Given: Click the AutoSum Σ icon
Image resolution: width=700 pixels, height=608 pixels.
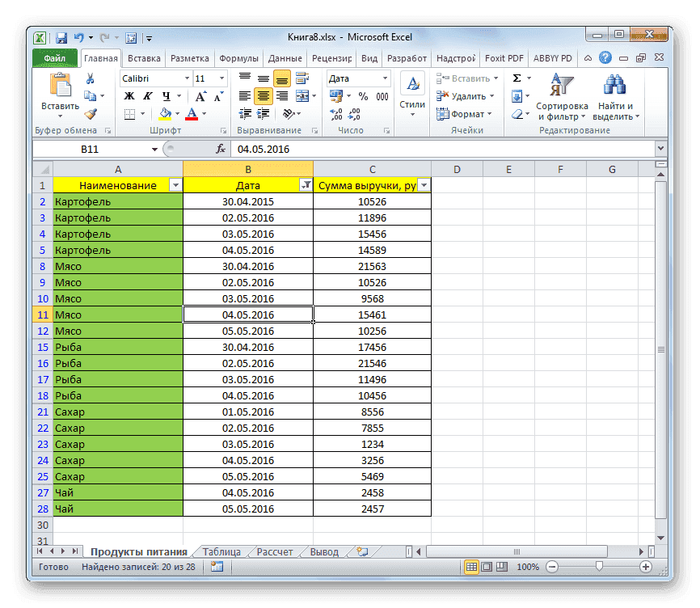Looking at the screenshot, I should click(515, 78).
